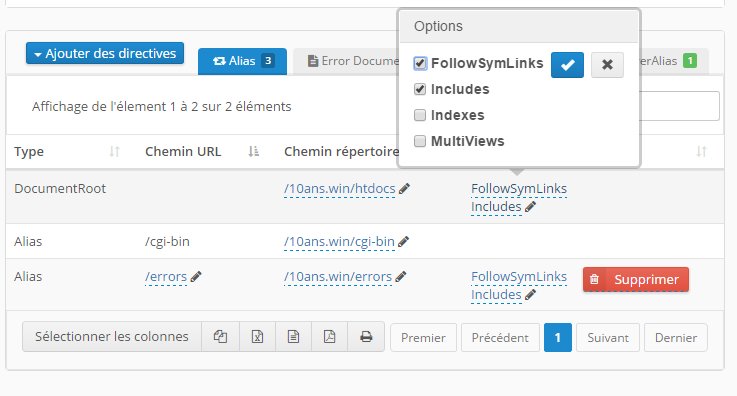
Task: Go to Suivant page
Action: [x=608, y=338]
